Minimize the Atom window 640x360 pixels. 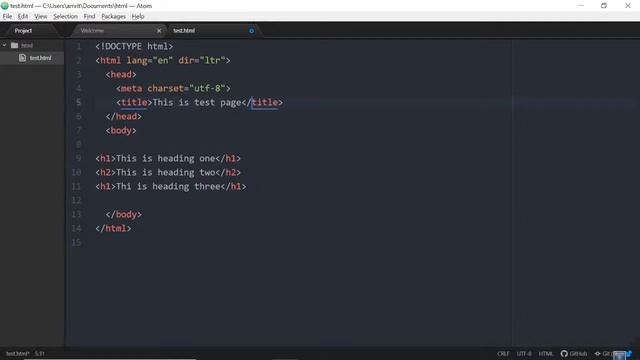[x=581, y=6]
